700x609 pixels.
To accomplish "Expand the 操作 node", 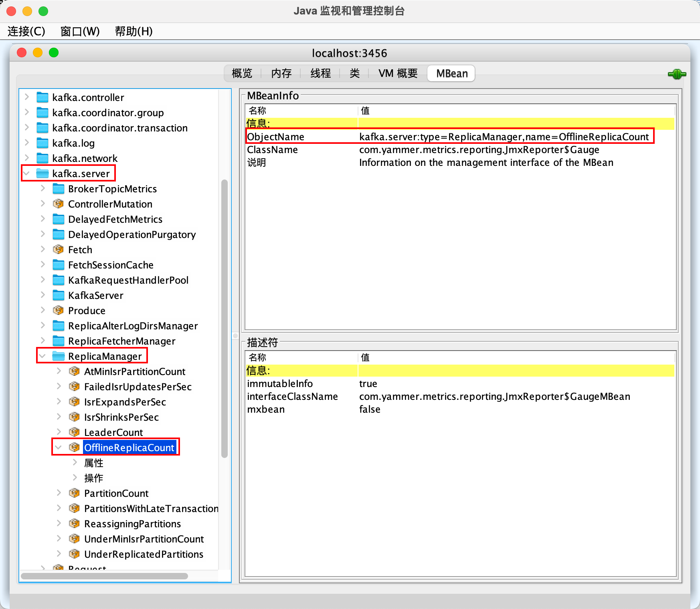I will (75, 478).
